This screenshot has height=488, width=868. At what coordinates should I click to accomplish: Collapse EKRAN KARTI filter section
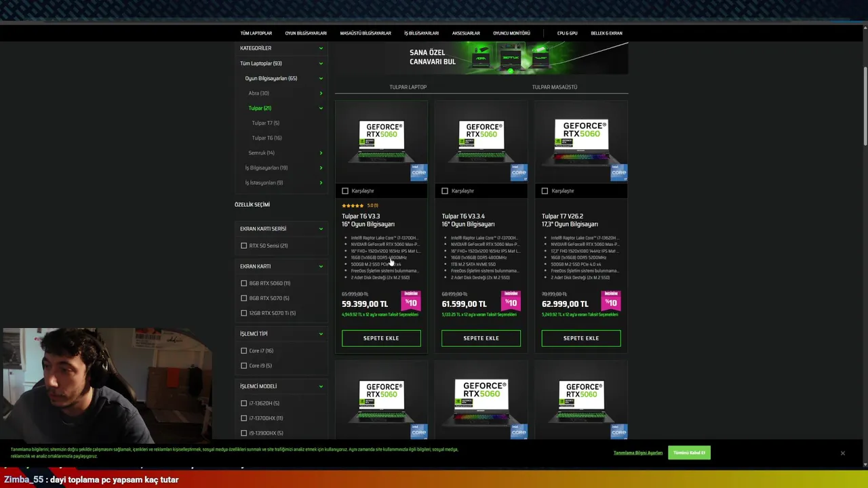tap(321, 266)
